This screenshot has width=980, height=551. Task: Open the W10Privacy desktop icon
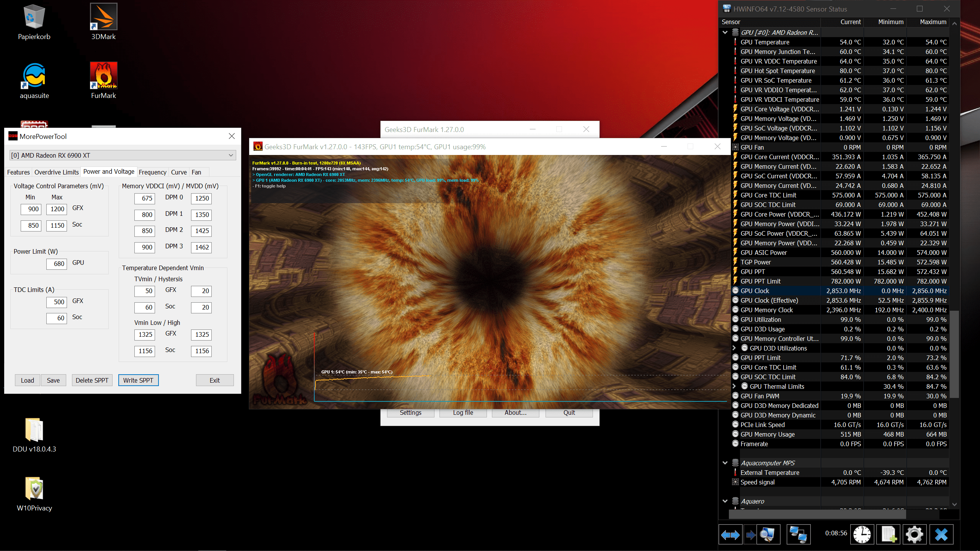[34, 494]
